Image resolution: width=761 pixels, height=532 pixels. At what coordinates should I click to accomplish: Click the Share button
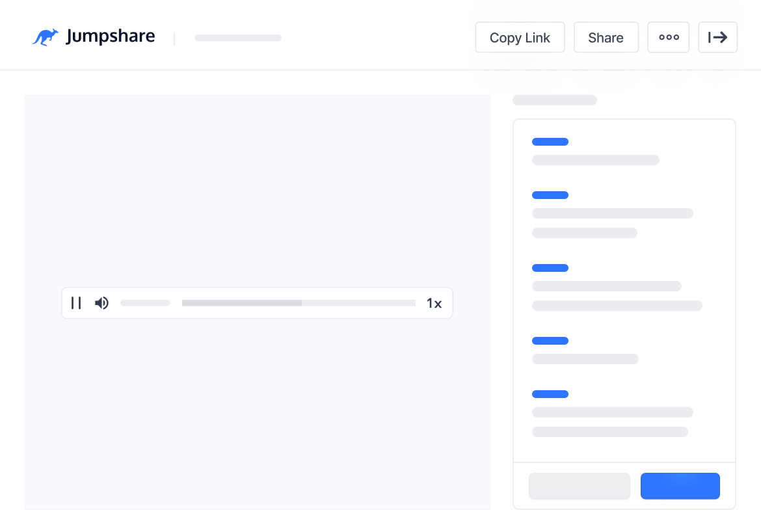click(606, 38)
